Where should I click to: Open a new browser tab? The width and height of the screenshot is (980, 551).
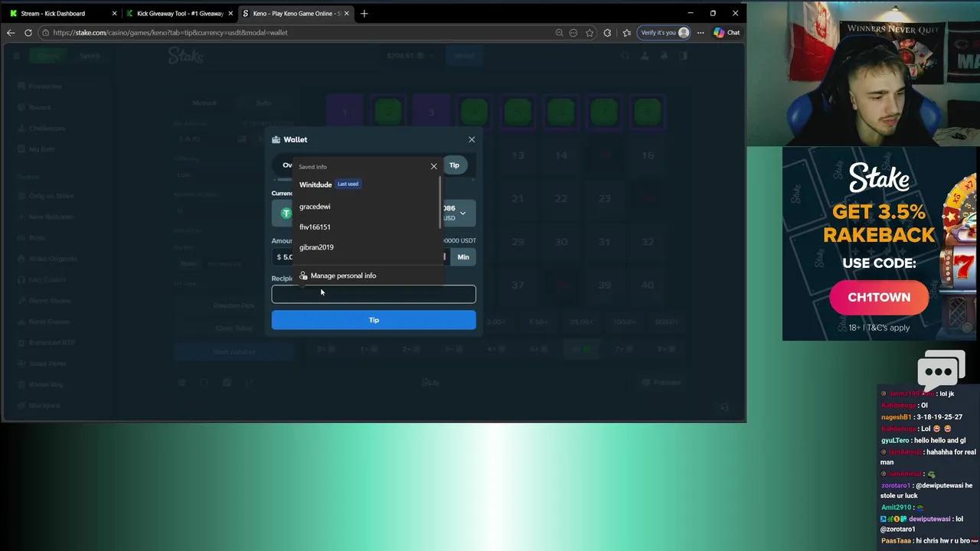[364, 13]
